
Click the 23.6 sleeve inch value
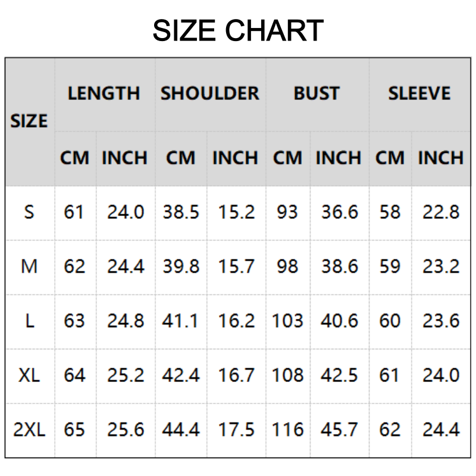[x=441, y=321]
